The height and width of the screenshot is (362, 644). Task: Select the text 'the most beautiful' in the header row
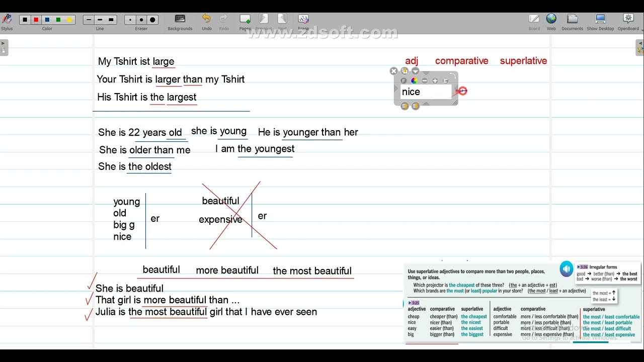click(x=312, y=271)
